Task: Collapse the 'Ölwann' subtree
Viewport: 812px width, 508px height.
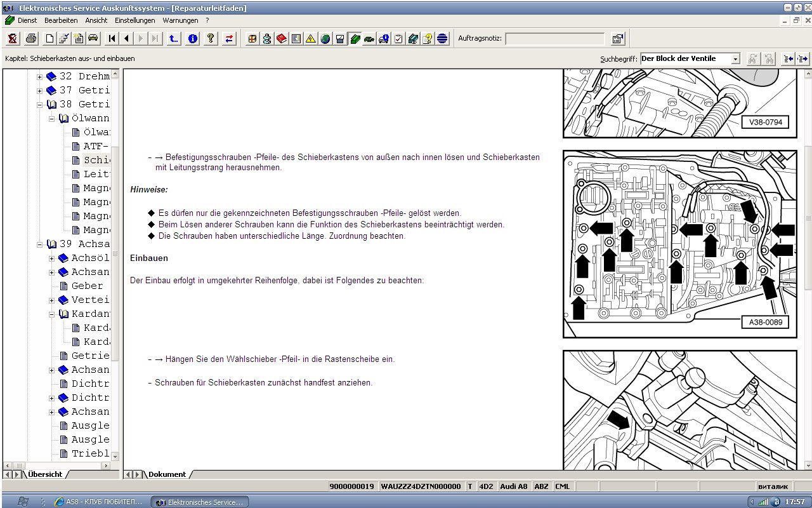Action: point(52,118)
